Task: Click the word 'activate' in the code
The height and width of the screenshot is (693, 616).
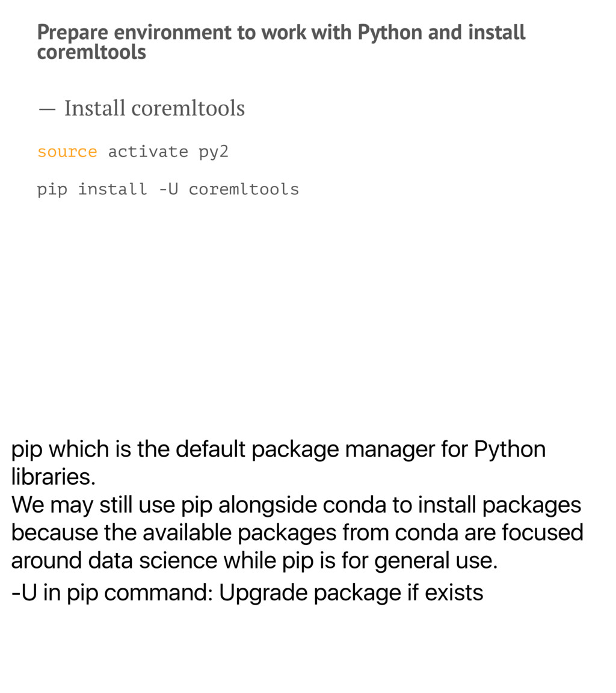Action: point(148,152)
